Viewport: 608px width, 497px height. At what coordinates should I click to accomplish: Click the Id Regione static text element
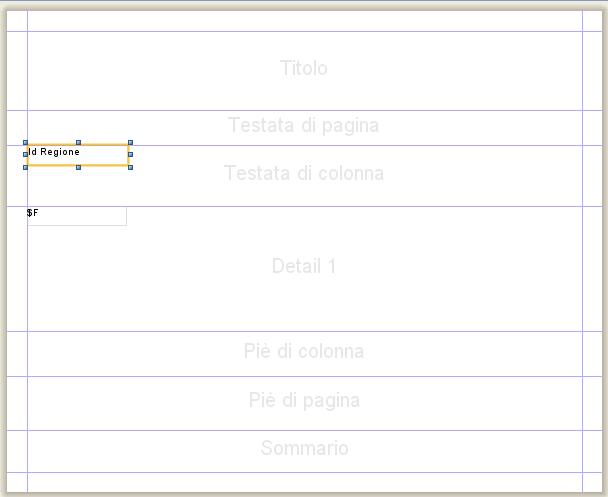[x=78, y=155]
